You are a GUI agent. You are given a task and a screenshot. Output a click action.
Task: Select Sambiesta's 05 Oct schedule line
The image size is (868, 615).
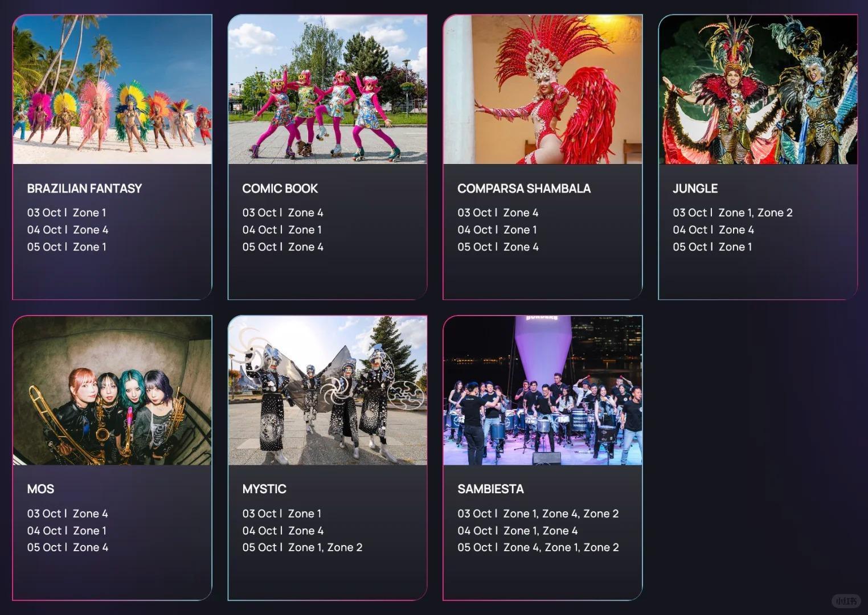(x=538, y=548)
